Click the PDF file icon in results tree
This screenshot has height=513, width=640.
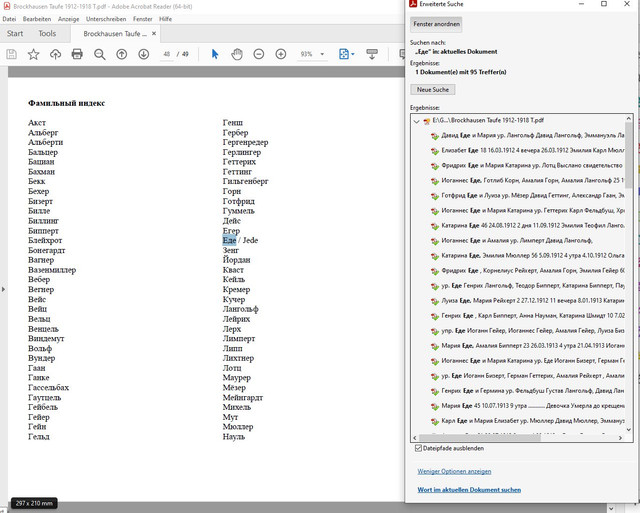coord(427,121)
